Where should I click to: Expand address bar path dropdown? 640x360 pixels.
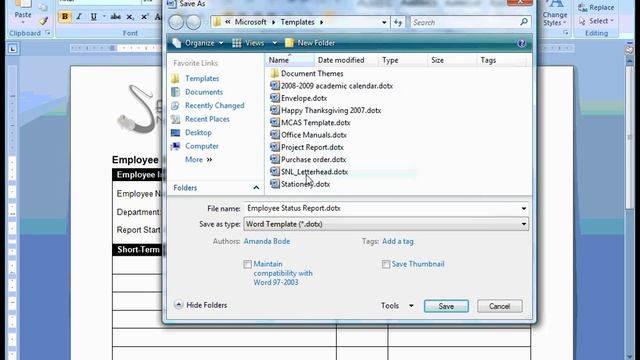[x=384, y=22]
